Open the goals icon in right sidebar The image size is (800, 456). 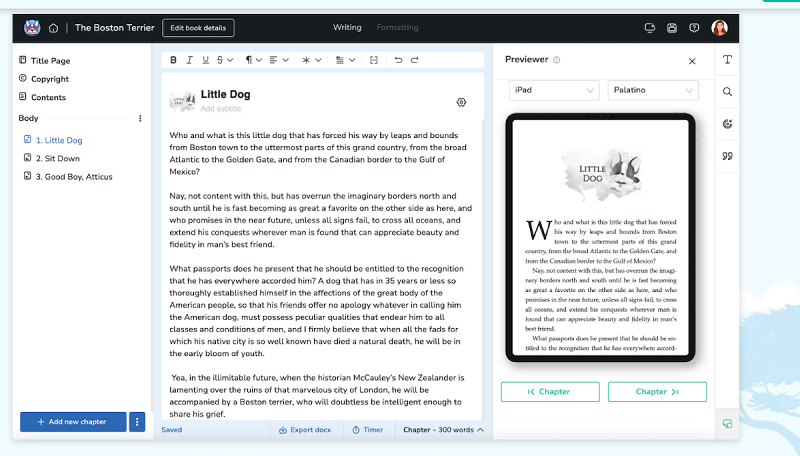(x=728, y=124)
